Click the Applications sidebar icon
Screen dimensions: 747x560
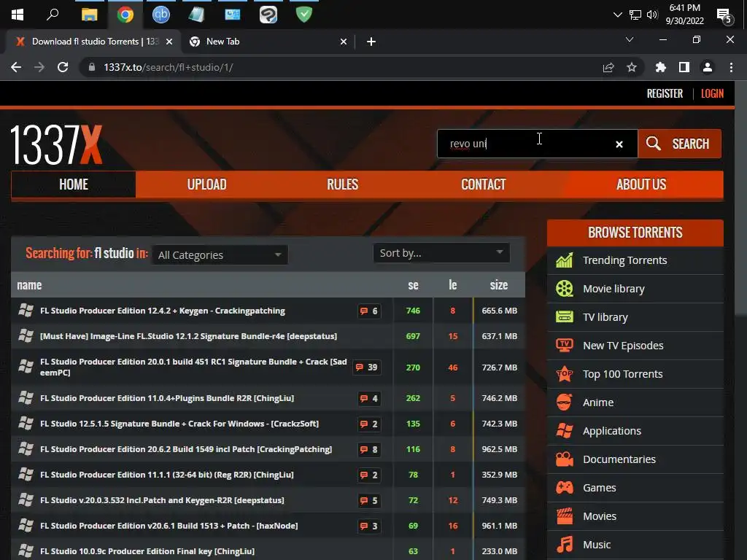(565, 430)
